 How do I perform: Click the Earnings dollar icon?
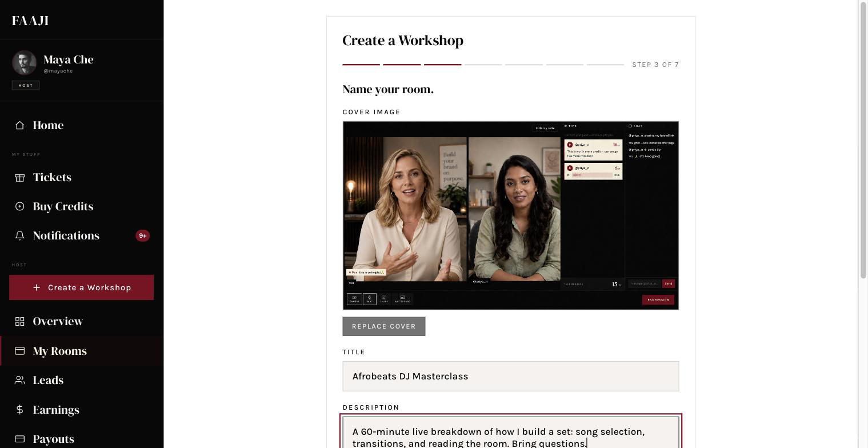point(20,410)
